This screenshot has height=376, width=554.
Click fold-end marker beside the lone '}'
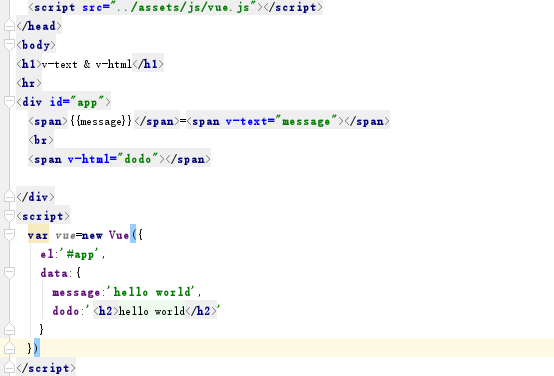tap(9, 330)
